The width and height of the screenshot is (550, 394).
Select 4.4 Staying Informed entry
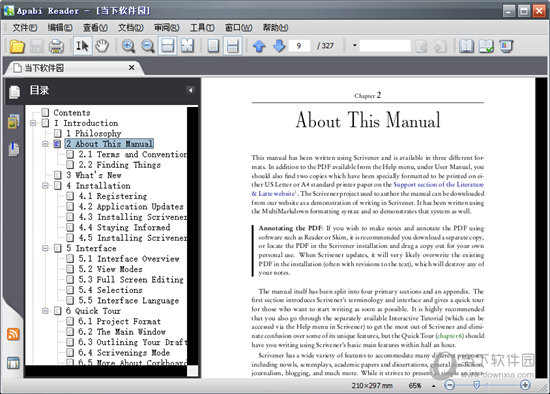pyautogui.click(x=124, y=227)
